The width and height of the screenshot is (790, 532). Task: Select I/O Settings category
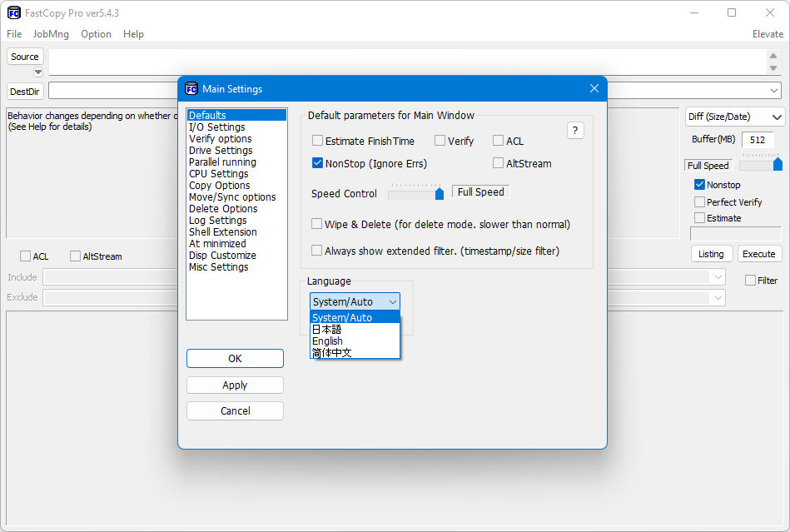click(x=236, y=127)
